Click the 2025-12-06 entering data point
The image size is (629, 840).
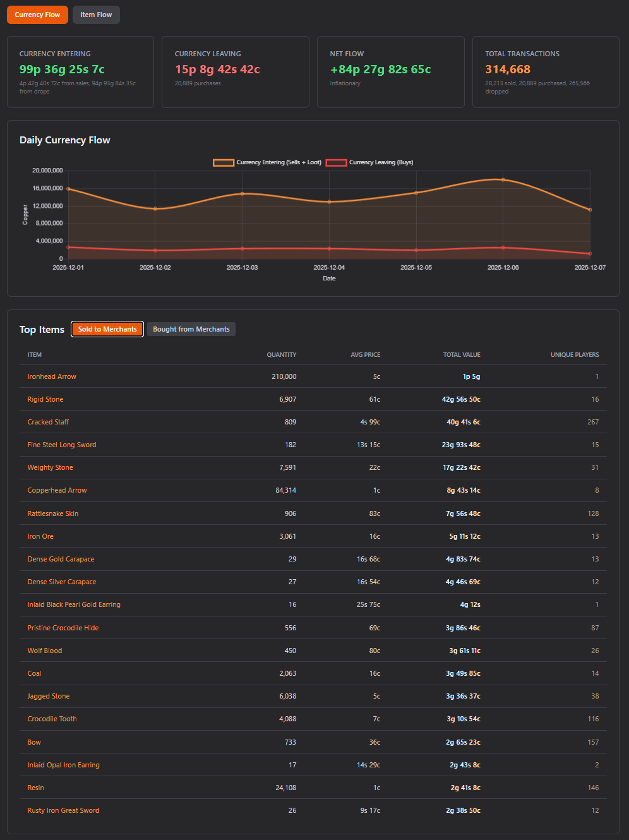point(503,179)
